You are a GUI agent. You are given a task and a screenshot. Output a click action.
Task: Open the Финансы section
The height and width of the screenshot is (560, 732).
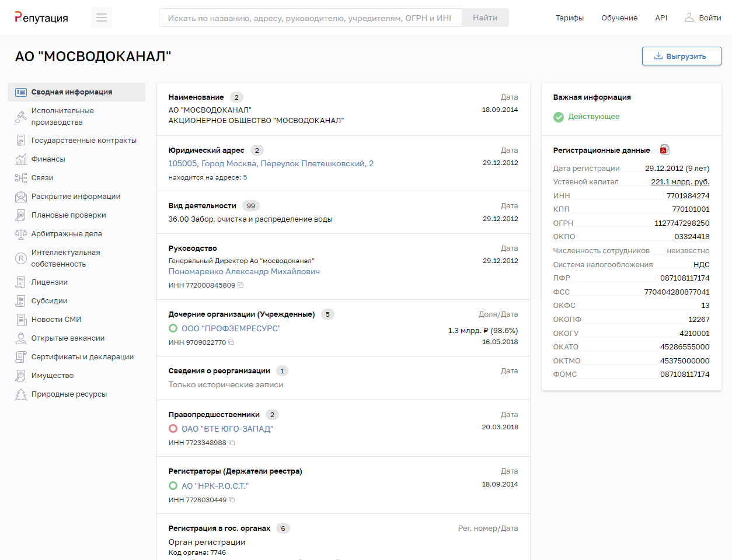coord(48,159)
